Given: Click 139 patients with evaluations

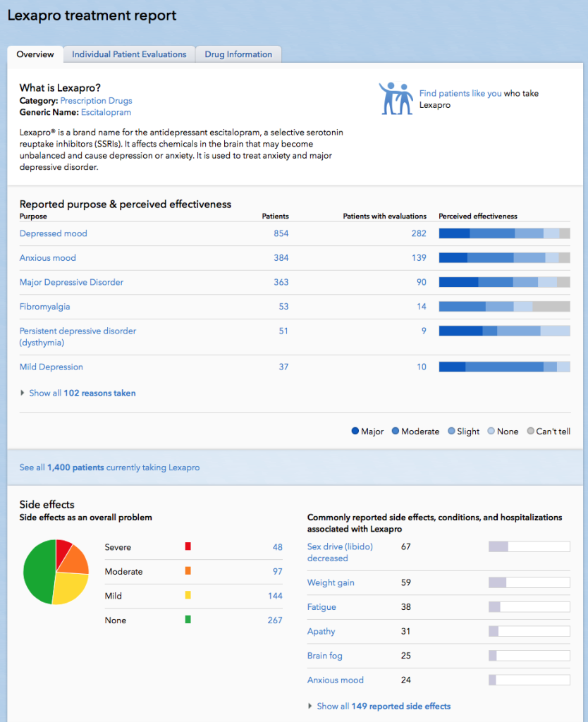Looking at the screenshot, I should (x=419, y=258).
